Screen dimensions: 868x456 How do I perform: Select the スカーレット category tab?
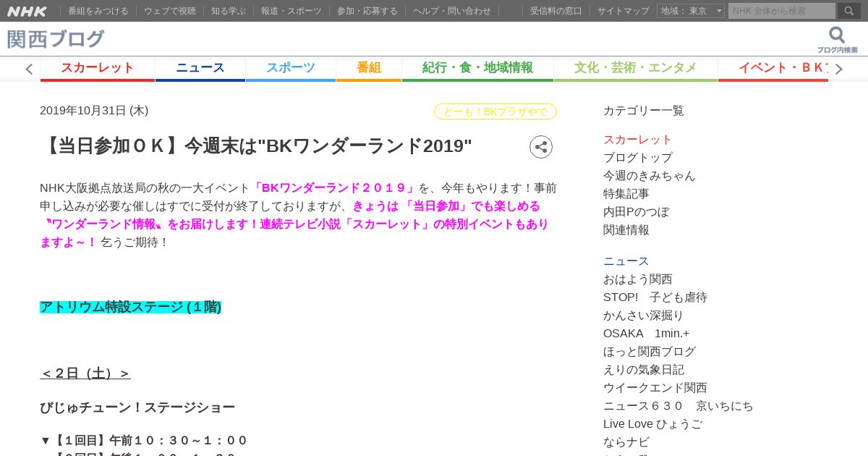pyautogui.click(x=98, y=68)
